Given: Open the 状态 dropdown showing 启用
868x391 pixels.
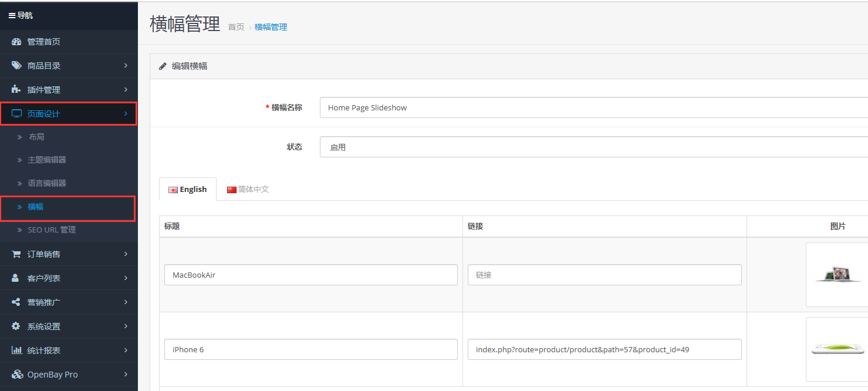Looking at the screenshot, I should tap(594, 147).
